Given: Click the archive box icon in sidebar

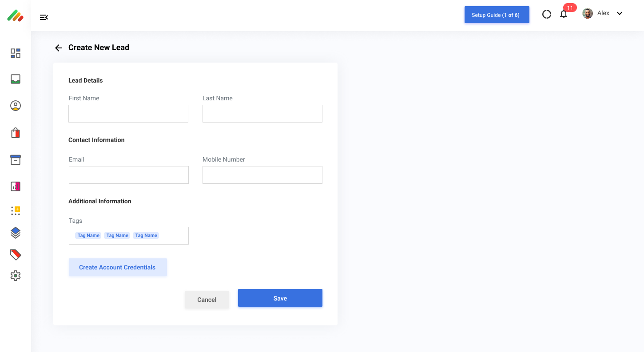Looking at the screenshot, I should 16,160.
